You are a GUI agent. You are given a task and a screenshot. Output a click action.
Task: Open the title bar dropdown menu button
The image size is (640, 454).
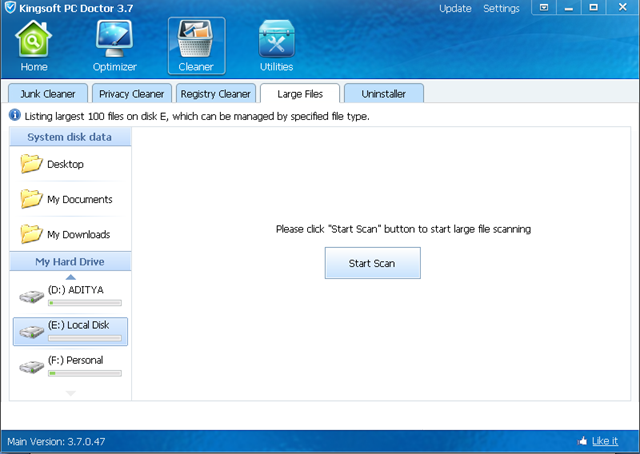pyautogui.click(x=544, y=8)
